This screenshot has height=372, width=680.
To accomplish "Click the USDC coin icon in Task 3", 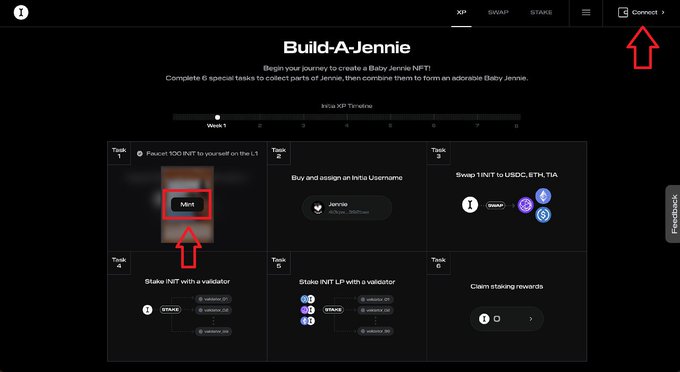I will [x=543, y=215].
